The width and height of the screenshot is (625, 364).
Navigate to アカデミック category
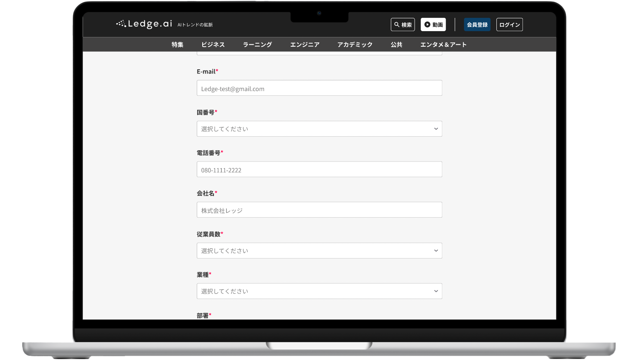pyautogui.click(x=355, y=45)
